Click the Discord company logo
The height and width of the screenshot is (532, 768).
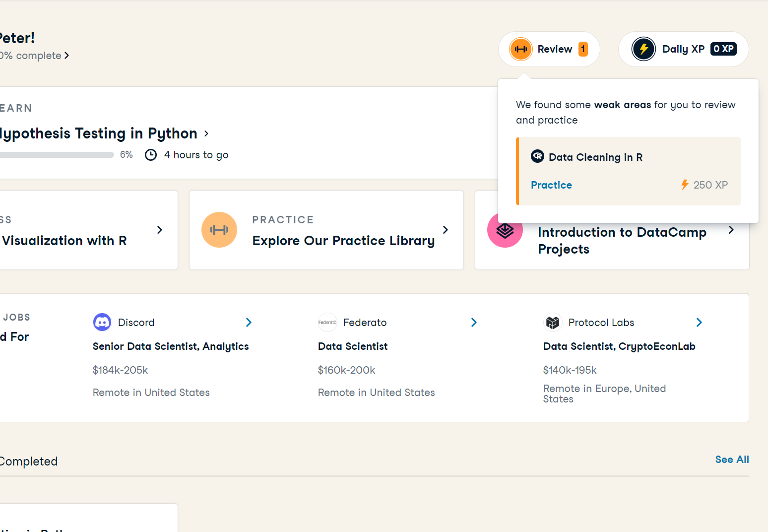pos(102,323)
